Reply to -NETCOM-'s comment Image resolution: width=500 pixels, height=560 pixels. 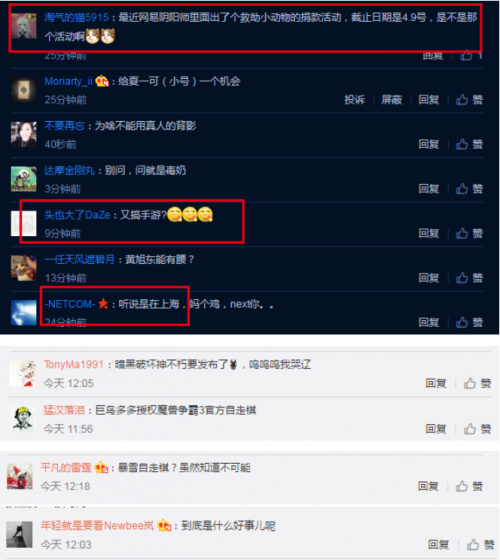(429, 322)
